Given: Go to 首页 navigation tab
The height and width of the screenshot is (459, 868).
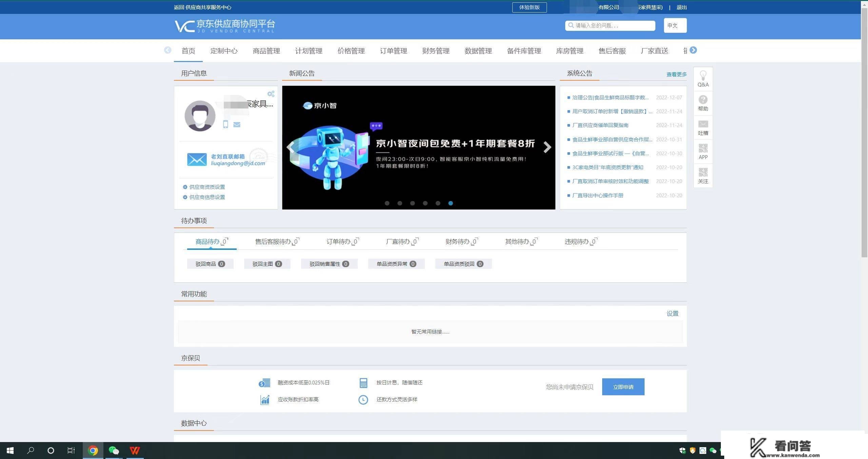Looking at the screenshot, I should pos(188,51).
